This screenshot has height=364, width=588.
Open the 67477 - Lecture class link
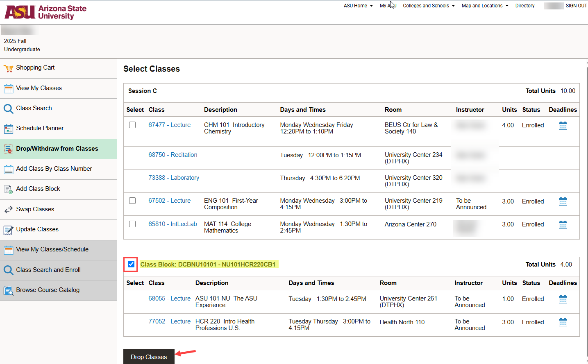[169, 125]
